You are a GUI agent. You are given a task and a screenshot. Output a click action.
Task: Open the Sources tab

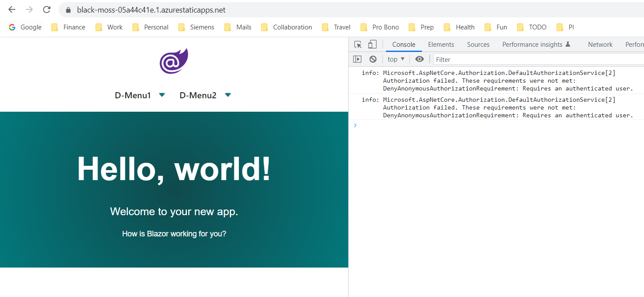tap(478, 44)
